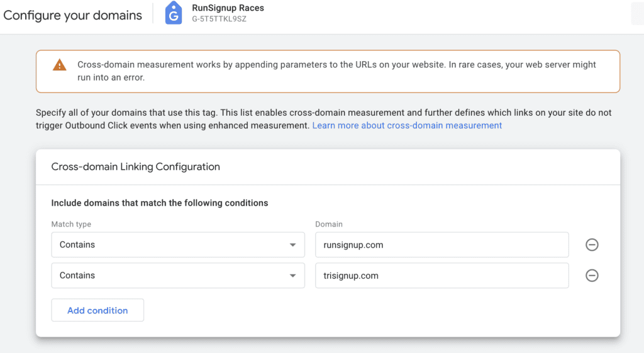Focus the runsignup.com domain field

pos(442,245)
